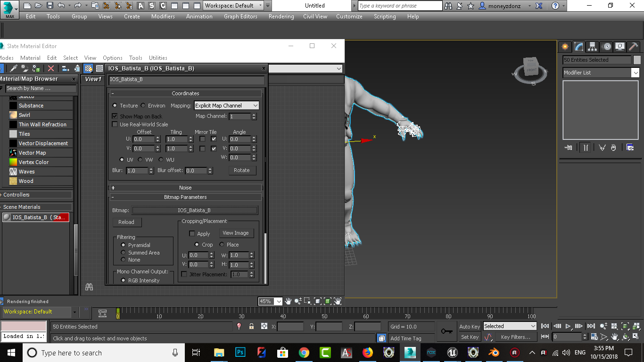The height and width of the screenshot is (362, 644).
Task: Click Configure Modifier Sets icon
Action: (630, 148)
